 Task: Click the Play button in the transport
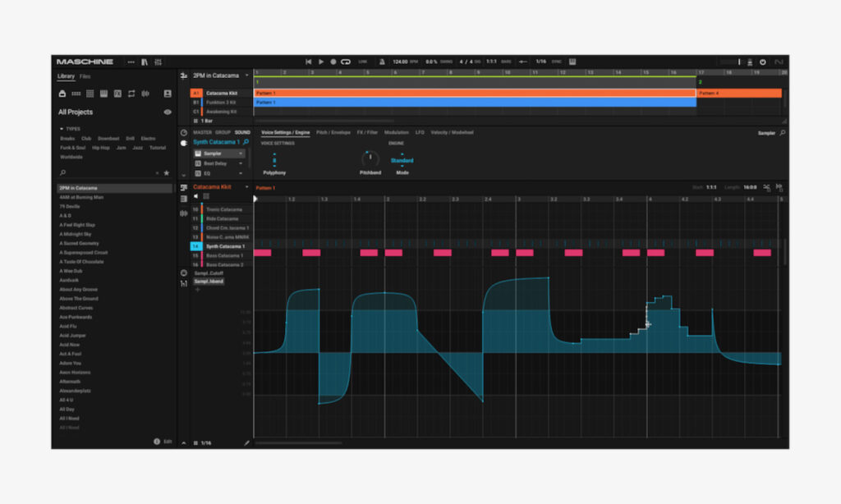(x=320, y=61)
